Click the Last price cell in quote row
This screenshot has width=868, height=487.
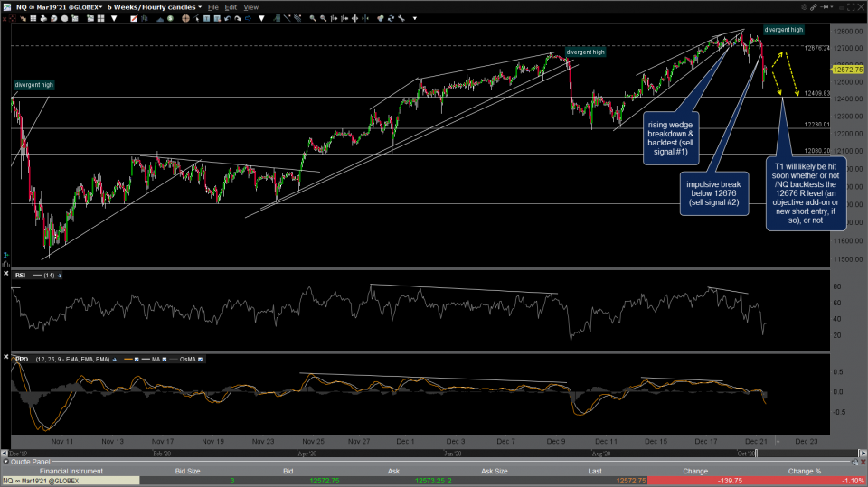coord(630,481)
